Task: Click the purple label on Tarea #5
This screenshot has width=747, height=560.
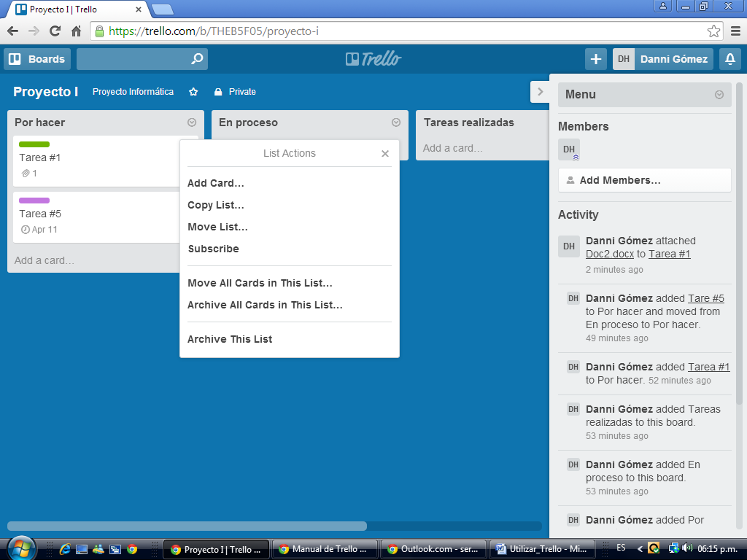Action: (34, 201)
